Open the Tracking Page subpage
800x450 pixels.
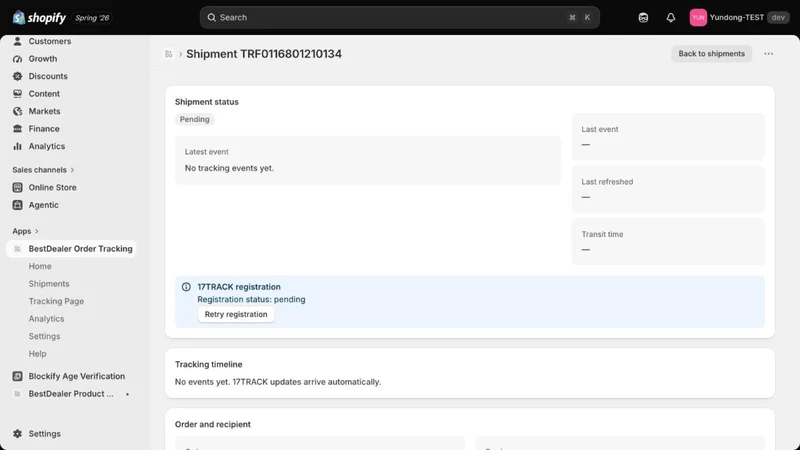56,301
